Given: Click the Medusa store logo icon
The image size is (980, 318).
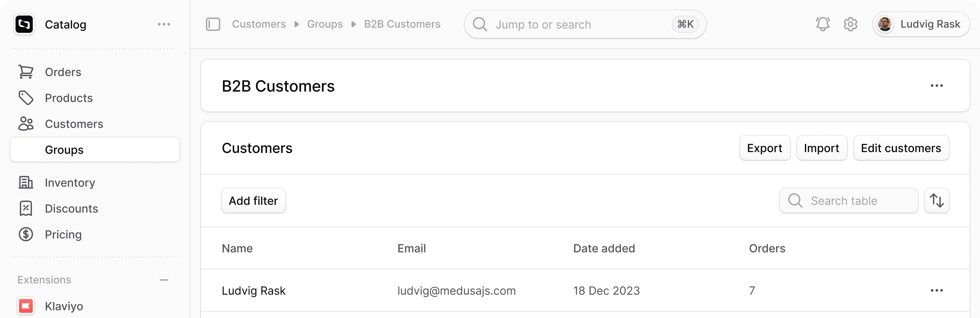Looking at the screenshot, I should (24, 24).
